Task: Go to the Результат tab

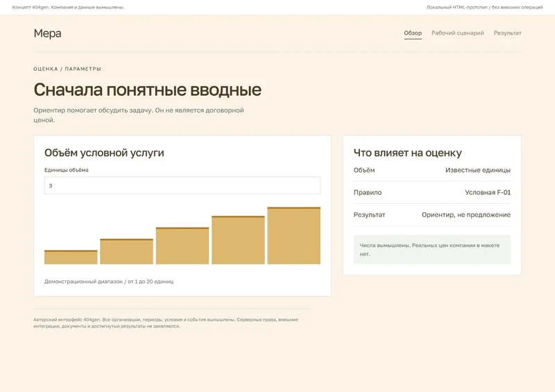Action: point(508,33)
